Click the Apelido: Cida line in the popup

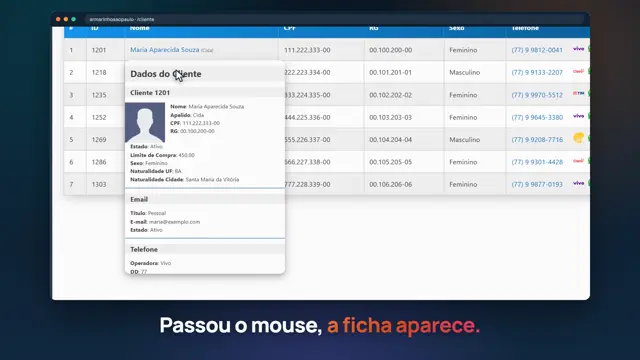click(x=187, y=115)
